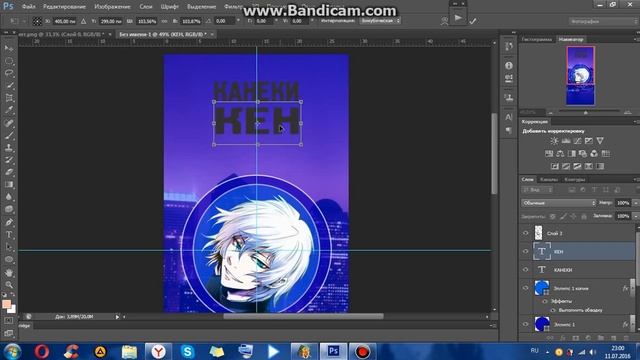Viewport: 640px width, 360px height.
Task: Select the Move tool
Action: [9, 49]
